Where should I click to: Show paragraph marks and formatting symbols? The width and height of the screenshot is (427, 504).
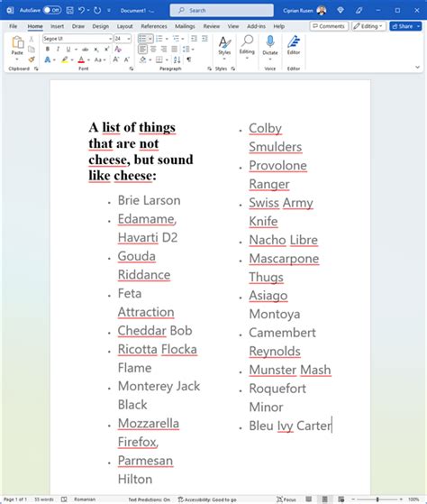(189, 60)
